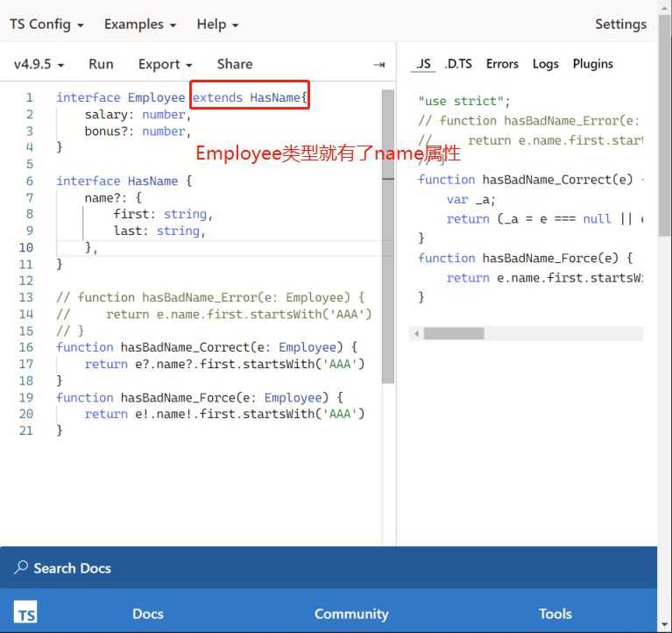Viewport: 672px width, 633px height.
Task: Open the TS Config dropdown menu
Action: point(46,25)
